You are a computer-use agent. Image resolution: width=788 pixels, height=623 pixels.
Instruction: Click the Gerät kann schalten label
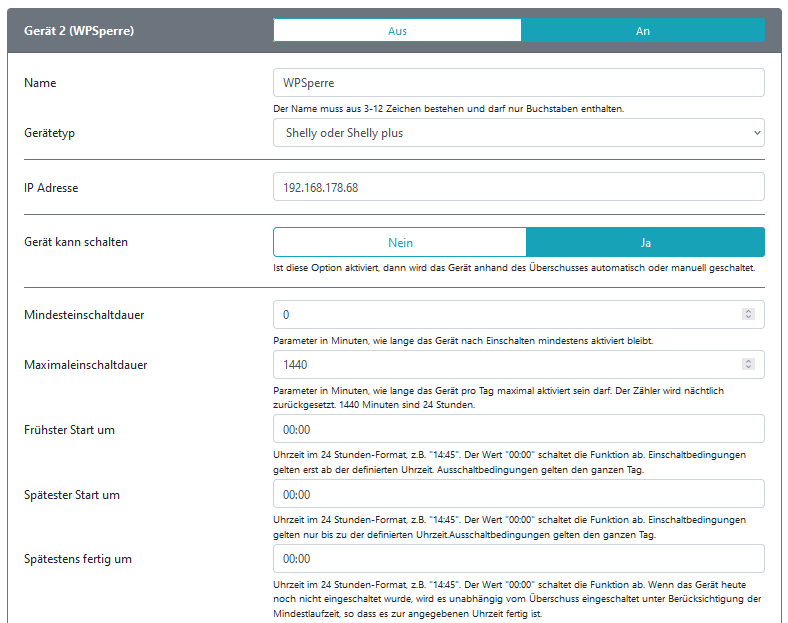point(76,242)
